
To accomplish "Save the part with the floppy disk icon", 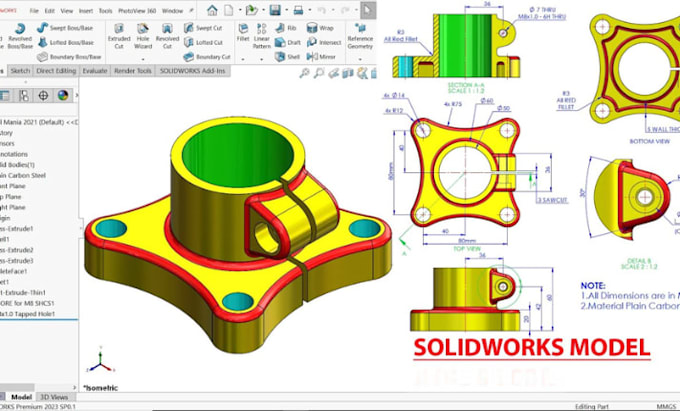I will pos(275,10).
